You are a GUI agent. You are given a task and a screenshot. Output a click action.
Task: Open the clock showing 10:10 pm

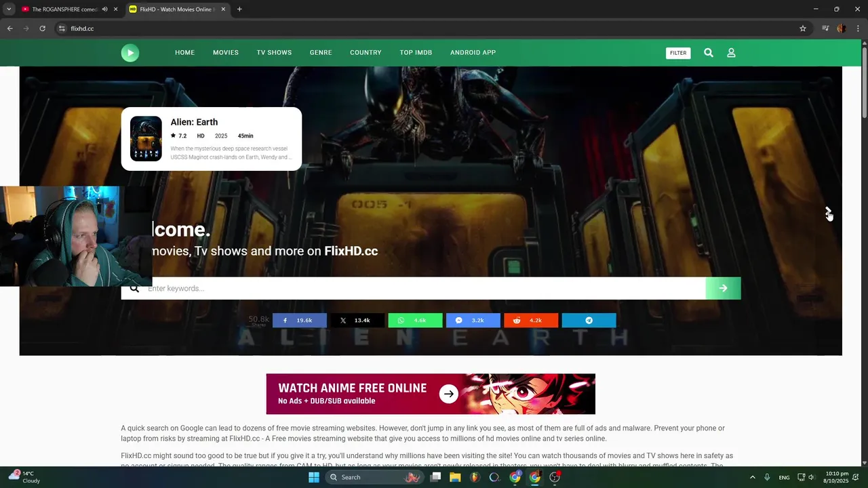(x=837, y=477)
